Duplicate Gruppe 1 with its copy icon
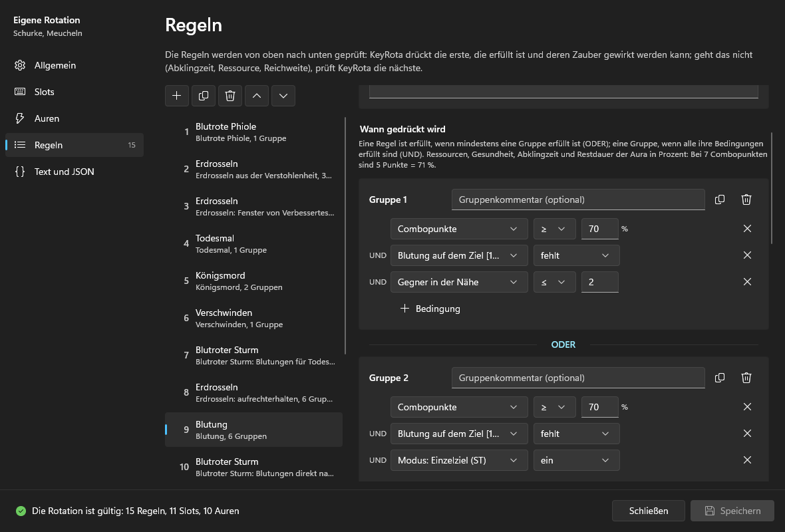Image resolution: width=785 pixels, height=532 pixels. coord(719,199)
